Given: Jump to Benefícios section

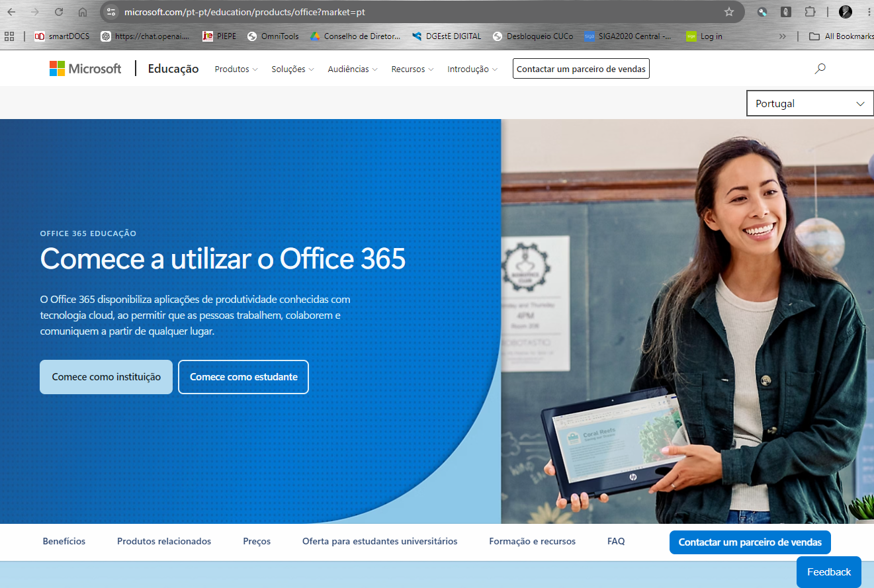Looking at the screenshot, I should [x=64, y=541].
